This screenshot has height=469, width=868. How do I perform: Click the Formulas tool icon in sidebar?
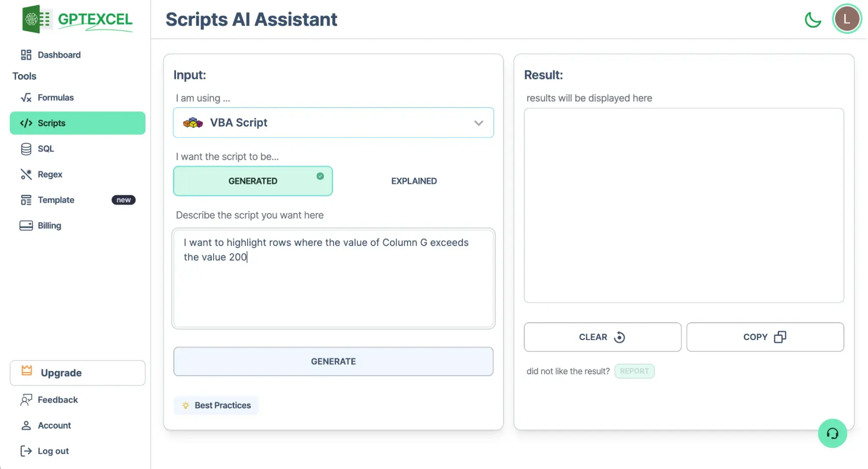(x=26, y=97)
